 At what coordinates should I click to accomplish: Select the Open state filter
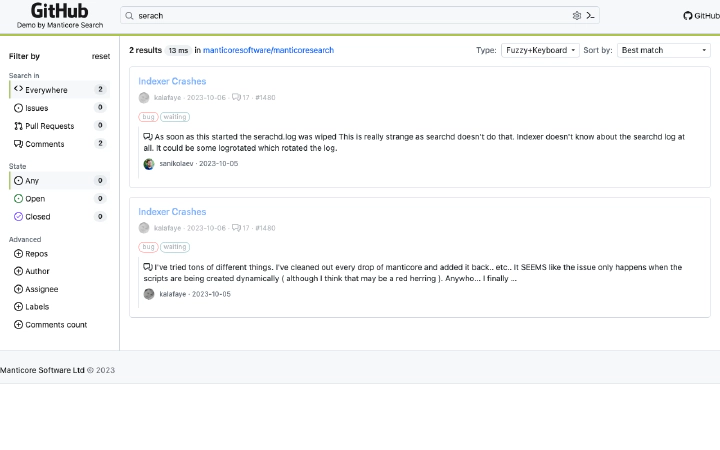tap(59, 198)
